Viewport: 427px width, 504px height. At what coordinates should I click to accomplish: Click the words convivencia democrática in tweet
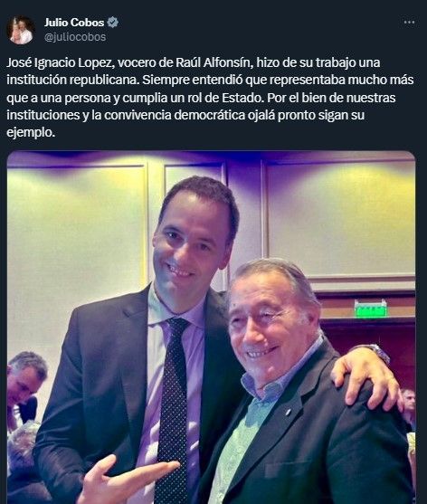coord(175,115)
